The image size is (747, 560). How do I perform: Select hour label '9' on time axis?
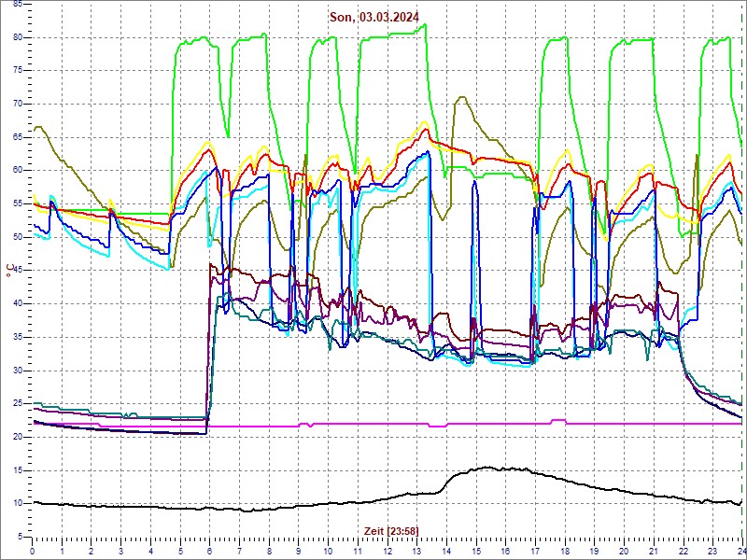tap(298, 551)
